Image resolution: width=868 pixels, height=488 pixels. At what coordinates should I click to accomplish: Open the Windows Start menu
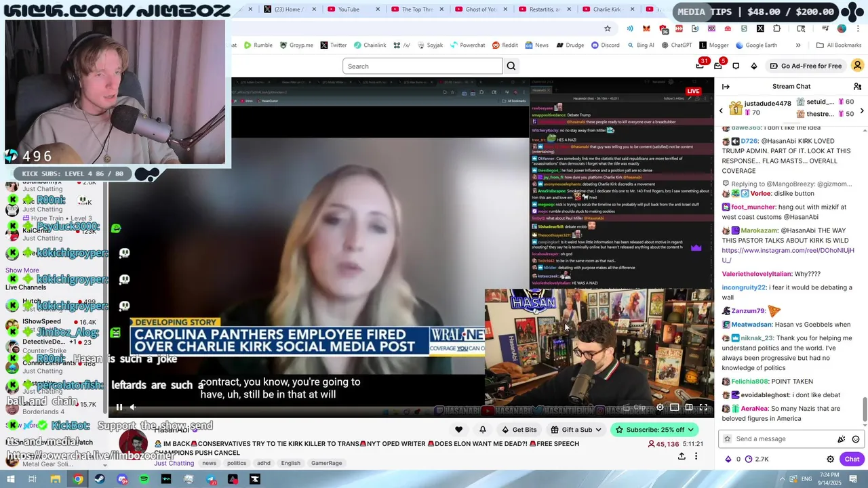point(10,479)
